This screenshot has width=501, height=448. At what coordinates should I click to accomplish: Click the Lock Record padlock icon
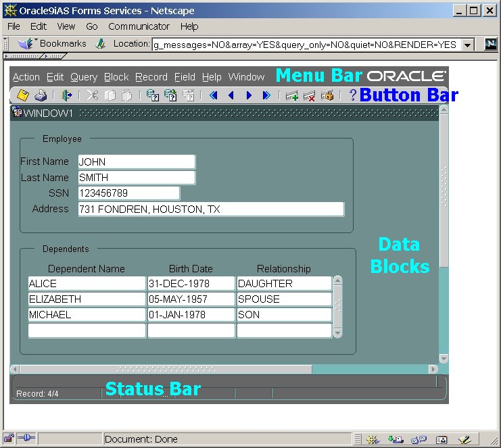[x=327, y=95]
